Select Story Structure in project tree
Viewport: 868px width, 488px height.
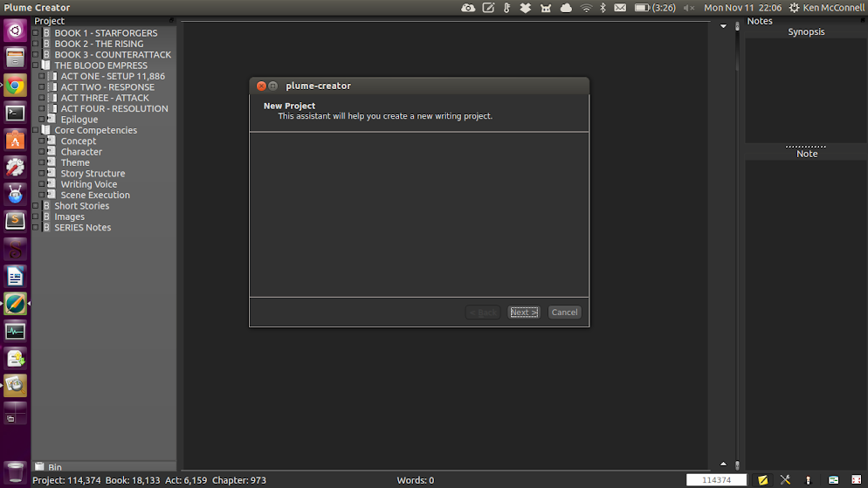click(x=93, y=173)
